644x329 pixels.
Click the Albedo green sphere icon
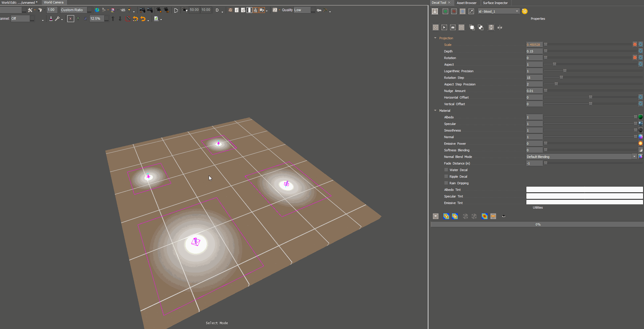click(x=641, y=117)
